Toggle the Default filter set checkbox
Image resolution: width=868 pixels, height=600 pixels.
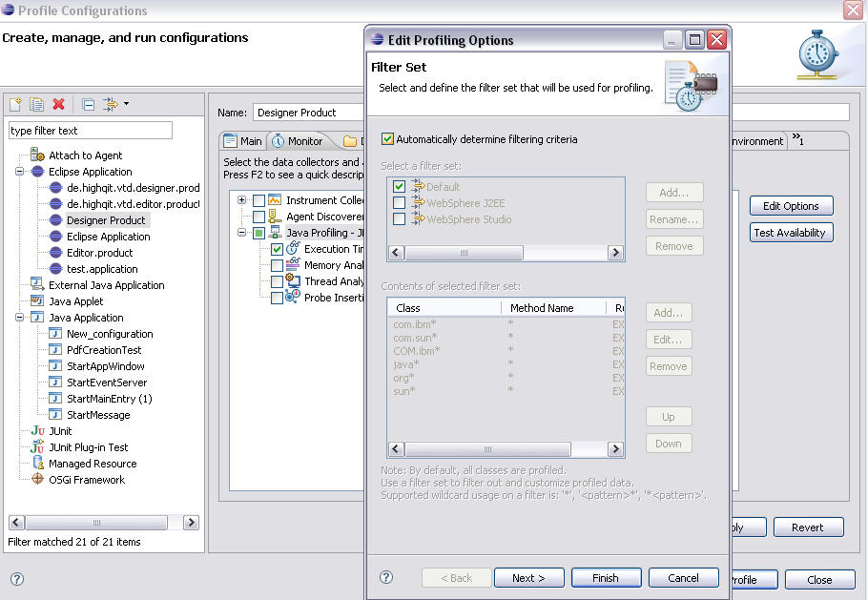[x=399, y=187]
